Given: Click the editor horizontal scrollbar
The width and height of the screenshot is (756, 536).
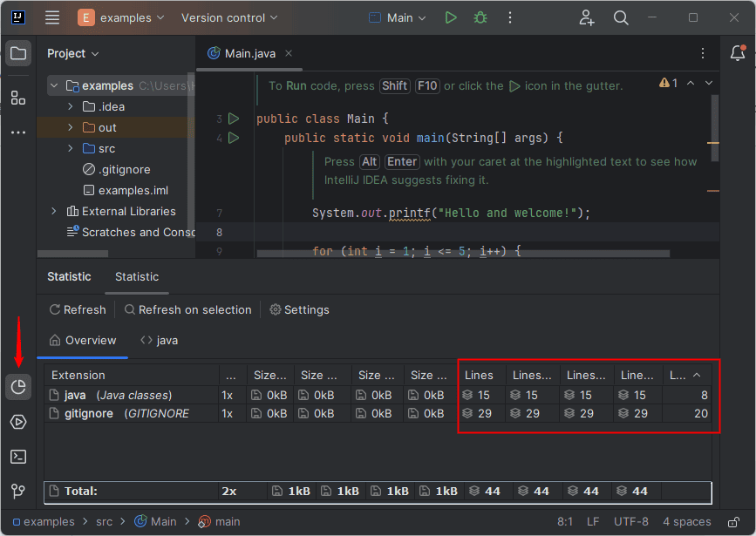Looking at the screenshot, I should (463, 254).
